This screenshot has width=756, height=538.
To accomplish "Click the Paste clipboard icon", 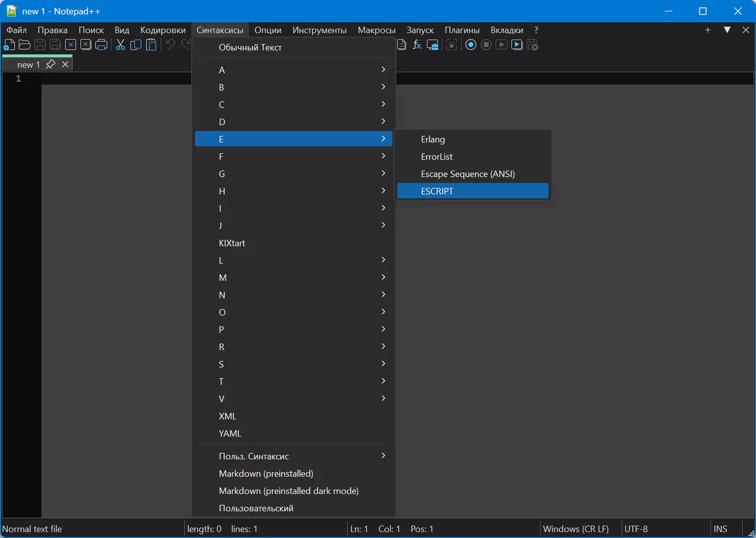I will click(151, 45).
